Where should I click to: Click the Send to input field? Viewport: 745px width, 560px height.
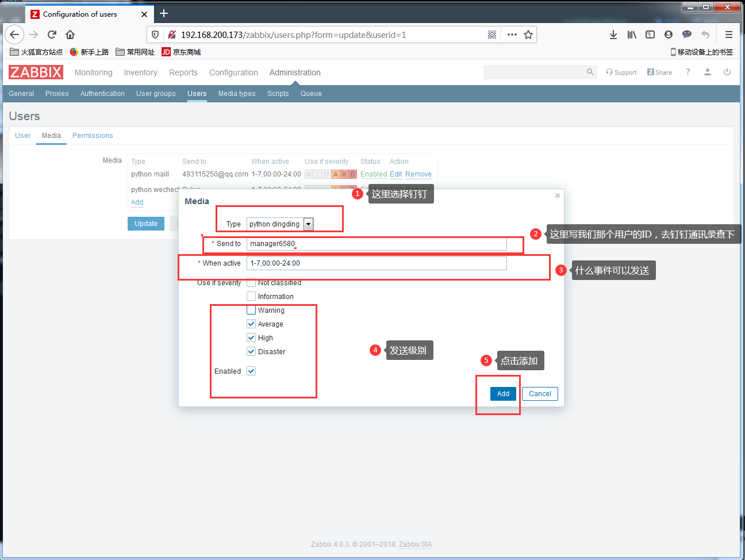click(377, 244)
